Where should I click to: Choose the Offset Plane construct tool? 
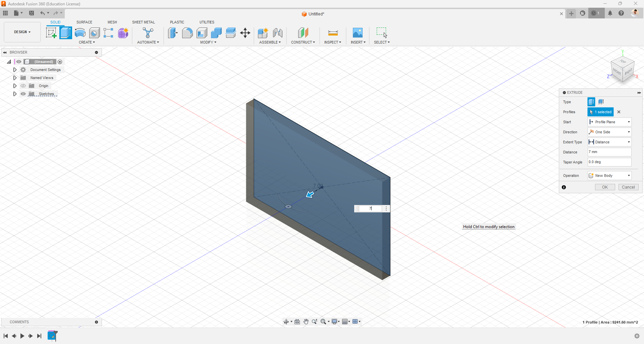(x=303, y=33)
